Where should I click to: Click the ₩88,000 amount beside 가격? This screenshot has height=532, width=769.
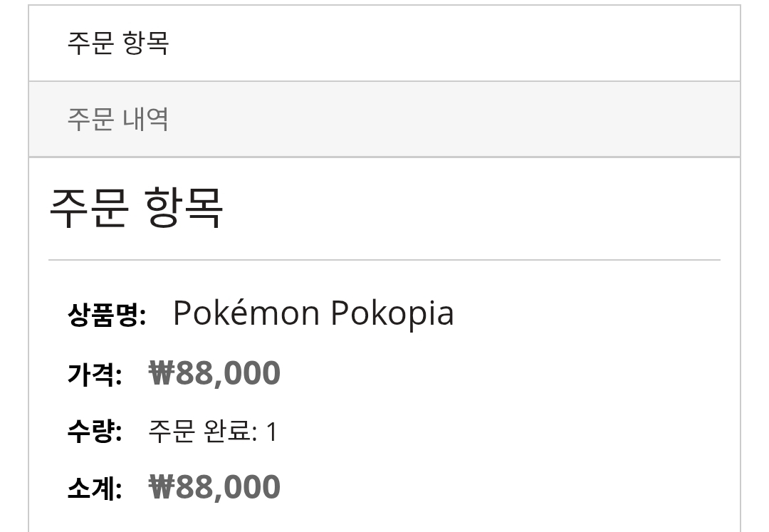click(214, 373)
